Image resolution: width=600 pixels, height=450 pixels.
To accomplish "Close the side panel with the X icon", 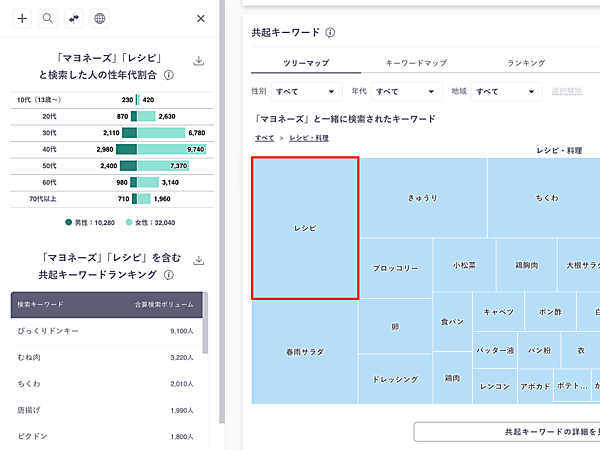I will pos(201,18).
